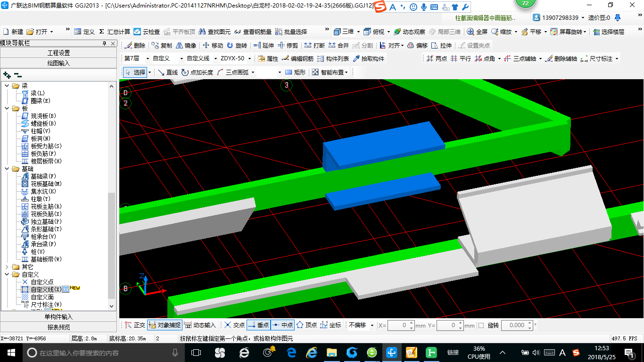Open 构件列表 component list
Viewport: 644px width, 362px height.
(x=333, y=58)
